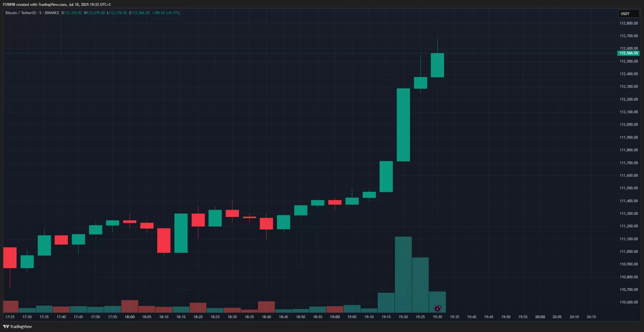
Task: Click the 20:00 time axis label
Action: tap(540, 317)
